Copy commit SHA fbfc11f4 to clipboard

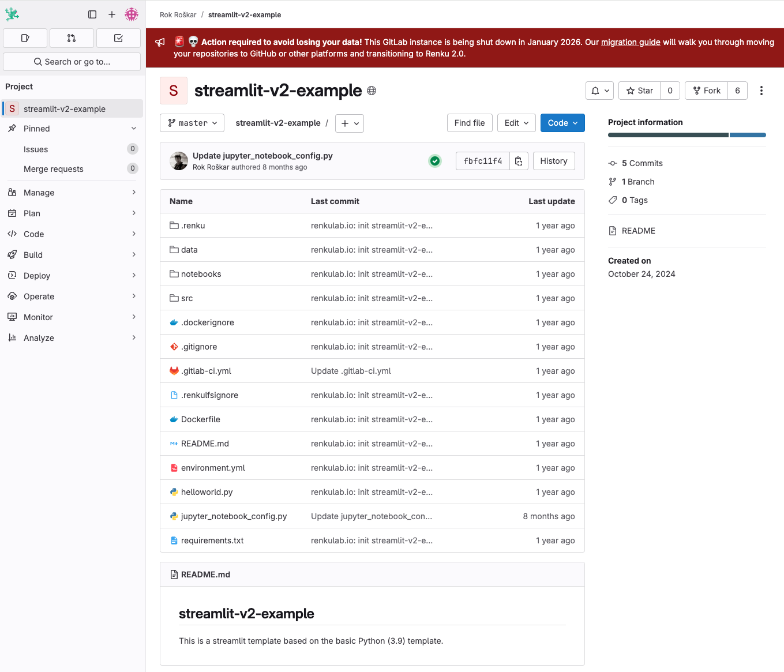[519, 161]
